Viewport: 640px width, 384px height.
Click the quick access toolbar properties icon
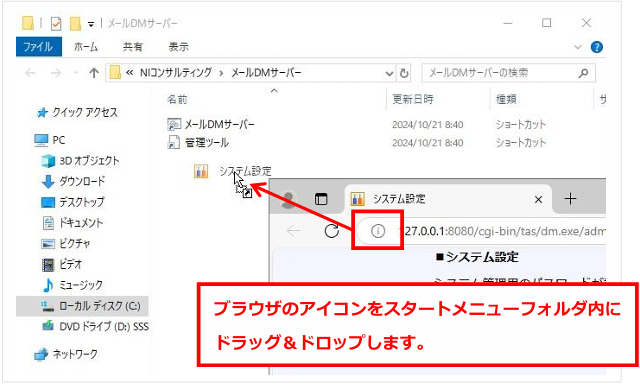click(56, 24)
